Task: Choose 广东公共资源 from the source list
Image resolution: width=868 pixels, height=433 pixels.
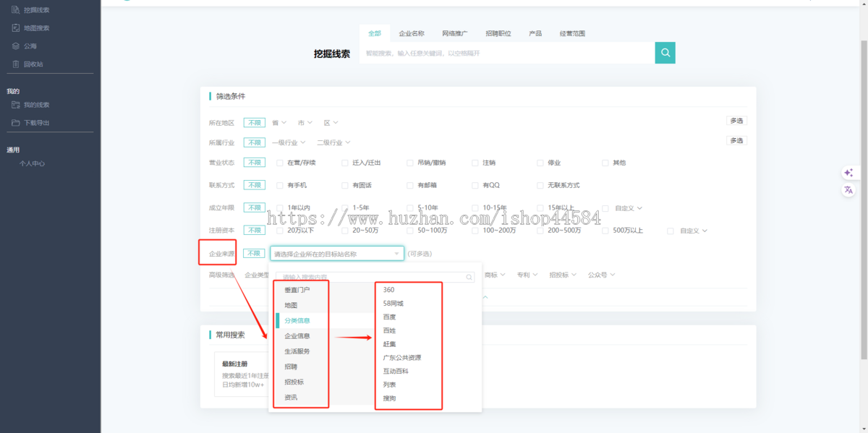Action: pos(402,358)
